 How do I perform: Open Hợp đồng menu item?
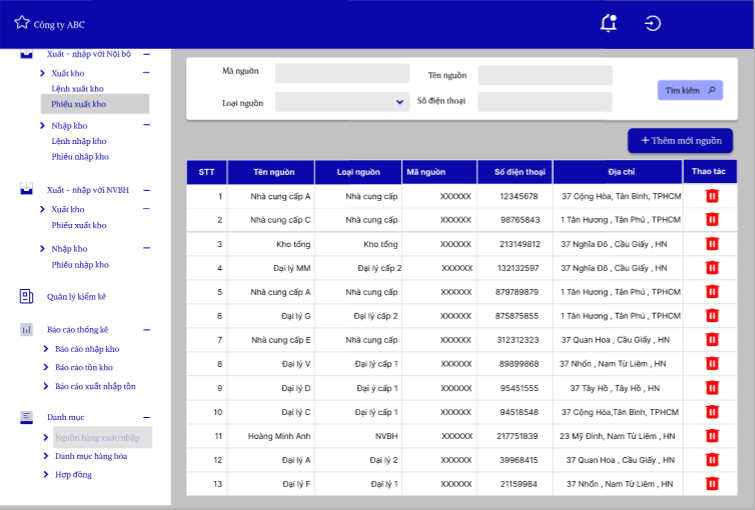(73, 474)
